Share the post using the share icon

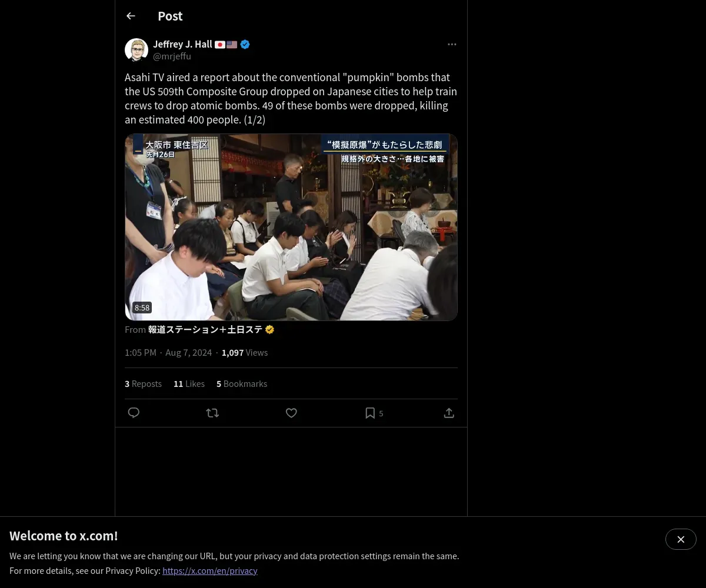click(x=449, y=413)
